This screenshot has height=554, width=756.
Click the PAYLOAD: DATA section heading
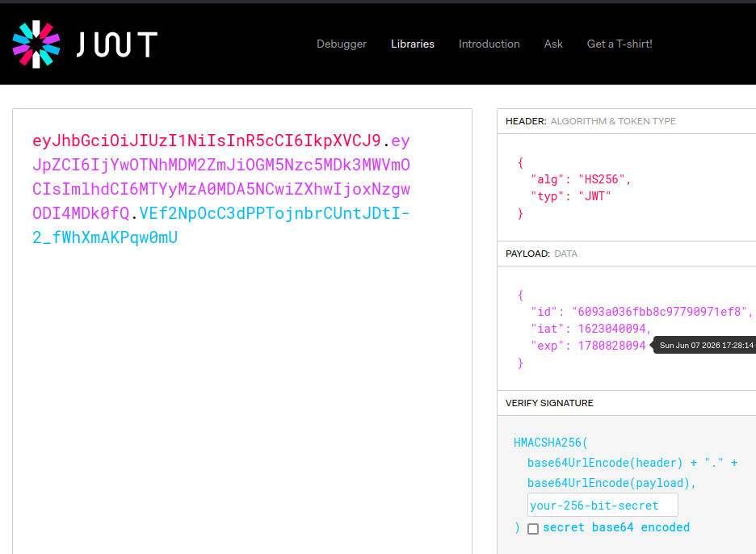(x=541, y=254)
